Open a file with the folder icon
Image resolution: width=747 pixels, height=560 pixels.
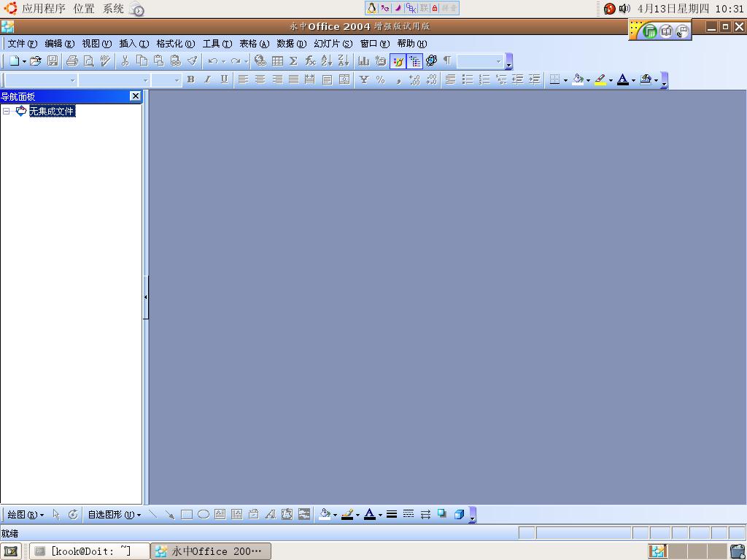tap(36, 61)
